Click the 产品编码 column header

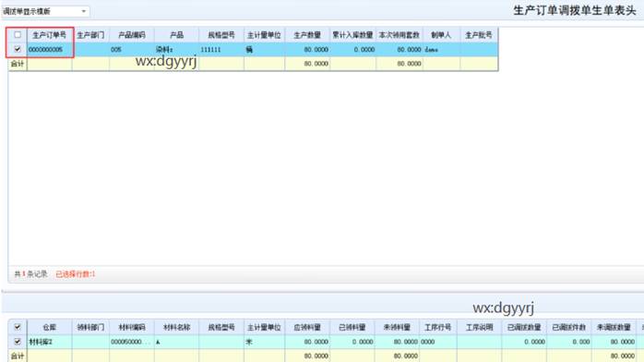pyautogui.click(x=132, y=35)
